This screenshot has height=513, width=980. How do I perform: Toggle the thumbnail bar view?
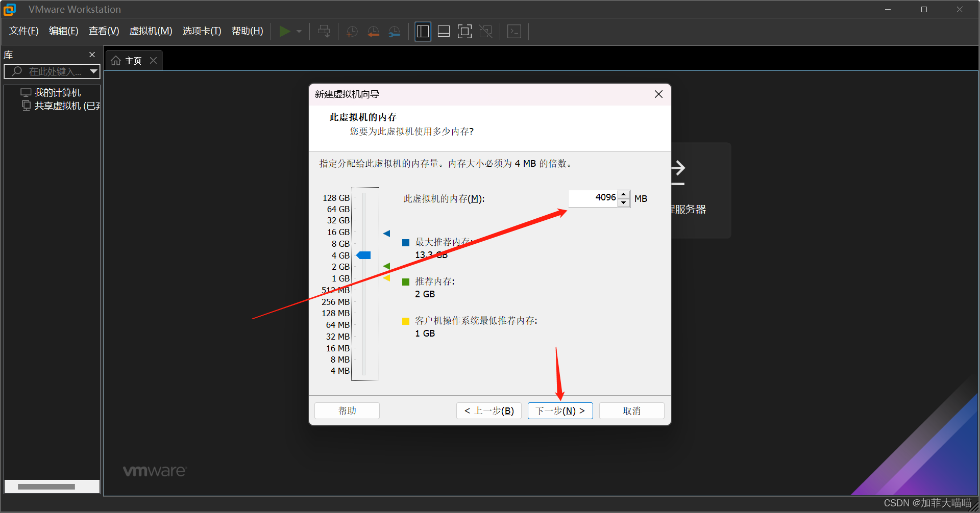(x=444, y=32)
